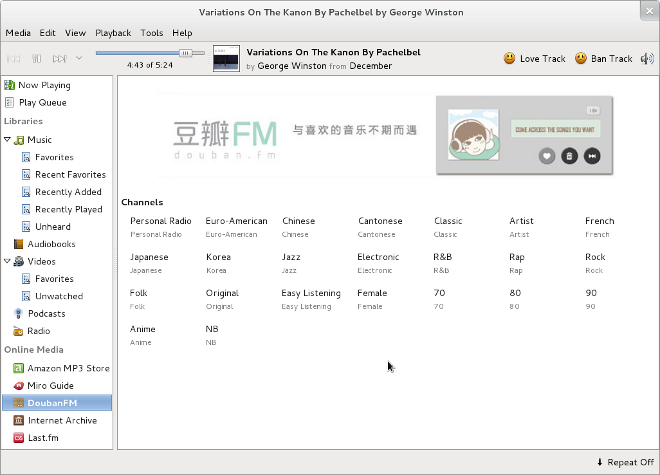The image size is (660, 475).
Task: Close the Banshee window
Action: (649, 11)
